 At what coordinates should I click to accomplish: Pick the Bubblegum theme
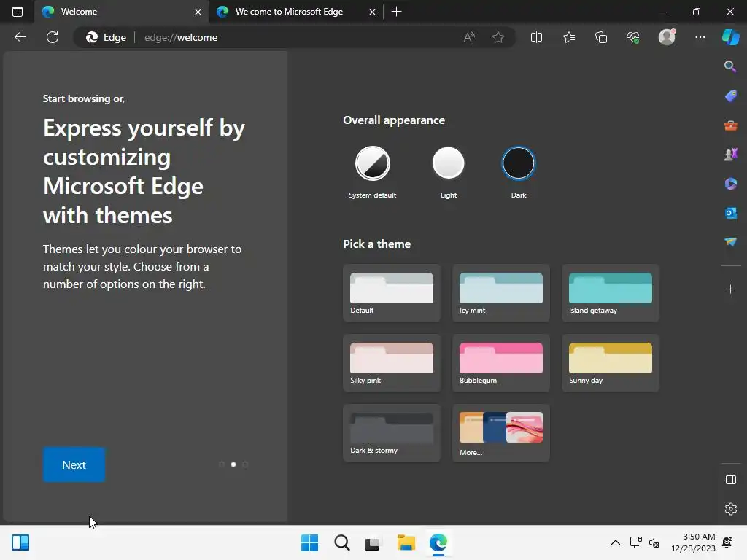[x=500, y=363]
